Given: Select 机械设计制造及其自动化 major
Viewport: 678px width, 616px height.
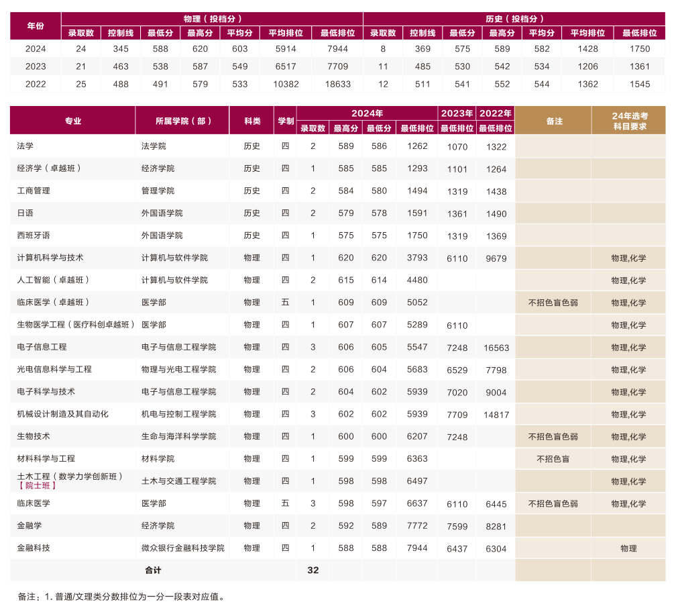Looking at the screenshot, I should point(62,414).
